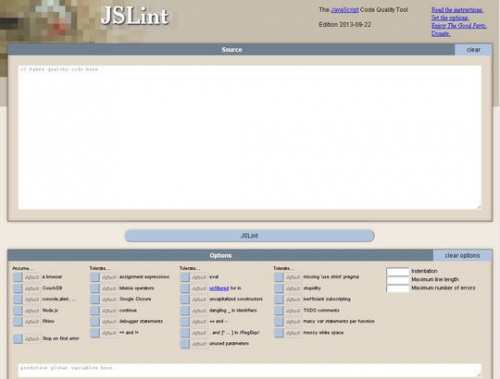The width and height of the screenshot is (500, 379).
Task: Toggle the 'console, alert, ...' assume option
Action: click(x=18, y=299)
